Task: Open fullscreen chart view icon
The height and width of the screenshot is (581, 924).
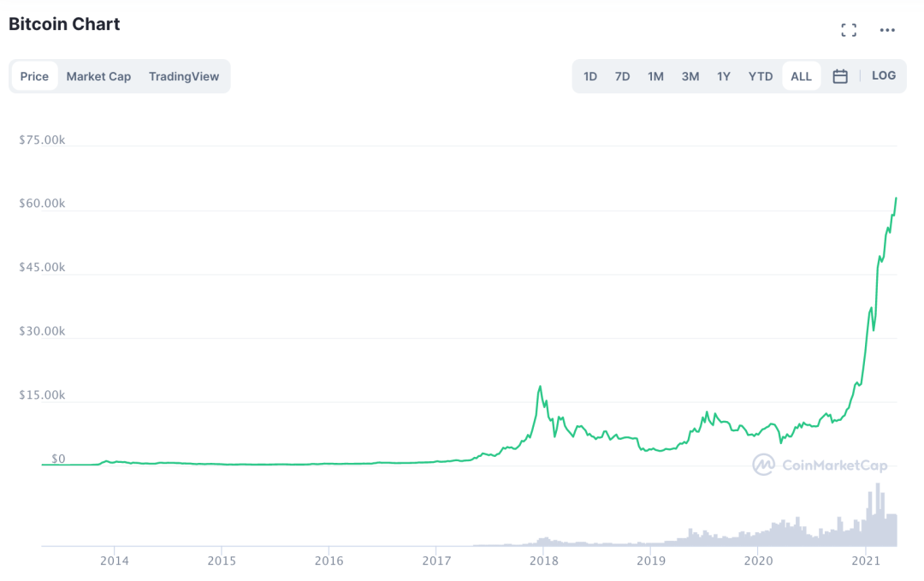Action: (x=849, y=31)
